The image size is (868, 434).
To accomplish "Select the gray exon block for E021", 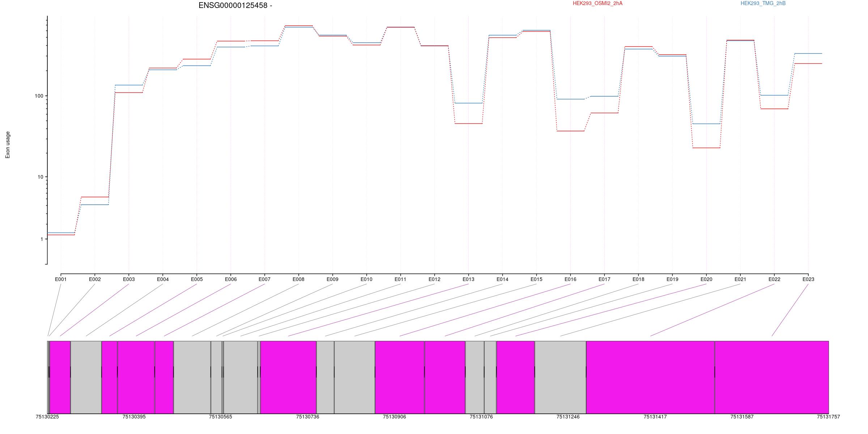I will pyautogui.click(x=560, y=377).
